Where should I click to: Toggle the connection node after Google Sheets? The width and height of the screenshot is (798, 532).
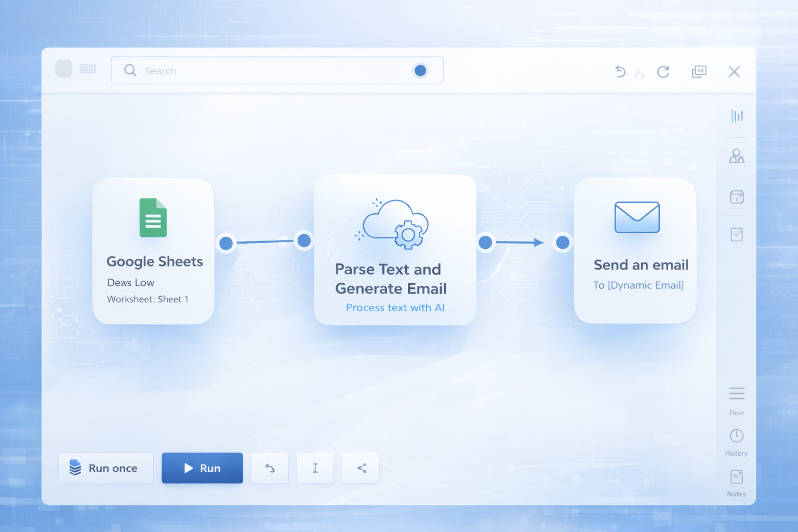[x=226, y=243]
